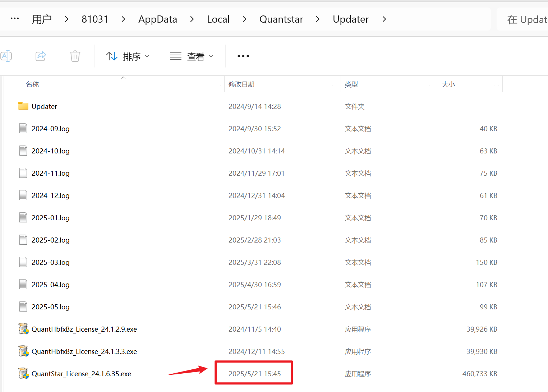Sort by 类型 column header

(x=351, y=84)
